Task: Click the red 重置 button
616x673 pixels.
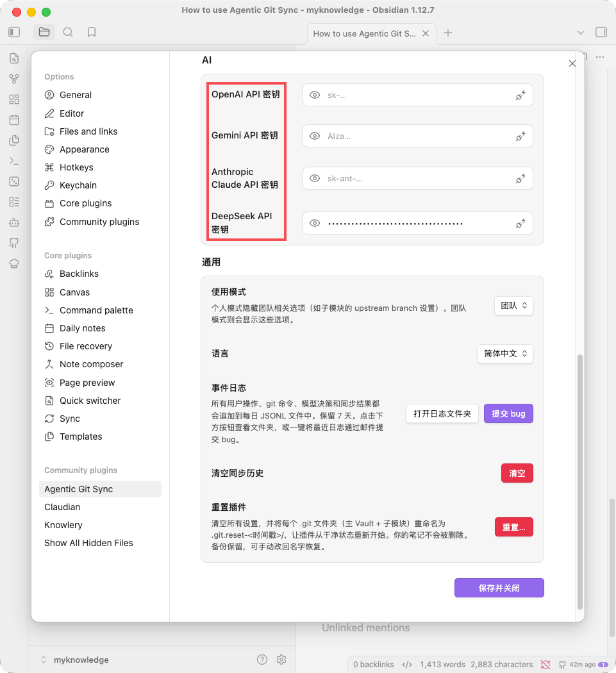Action: tap(514, 527)
